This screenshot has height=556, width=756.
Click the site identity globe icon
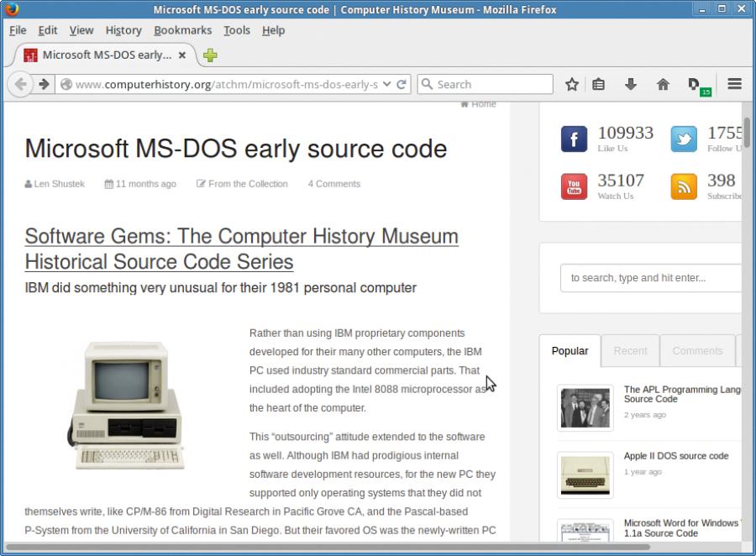[66, 84]
